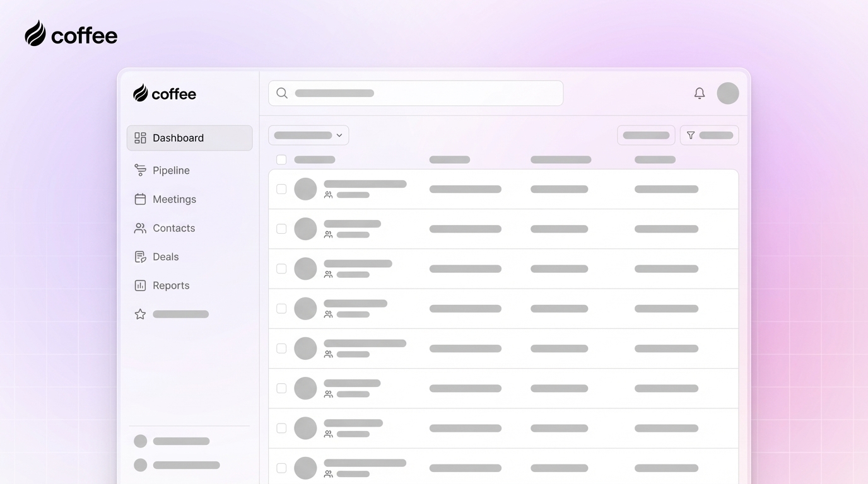Check the seventh table row checkbox

click(x=281, y=428)
